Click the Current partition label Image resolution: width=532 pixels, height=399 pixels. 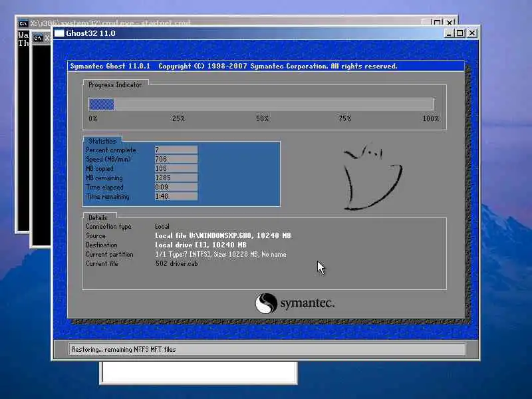(110, 254)
